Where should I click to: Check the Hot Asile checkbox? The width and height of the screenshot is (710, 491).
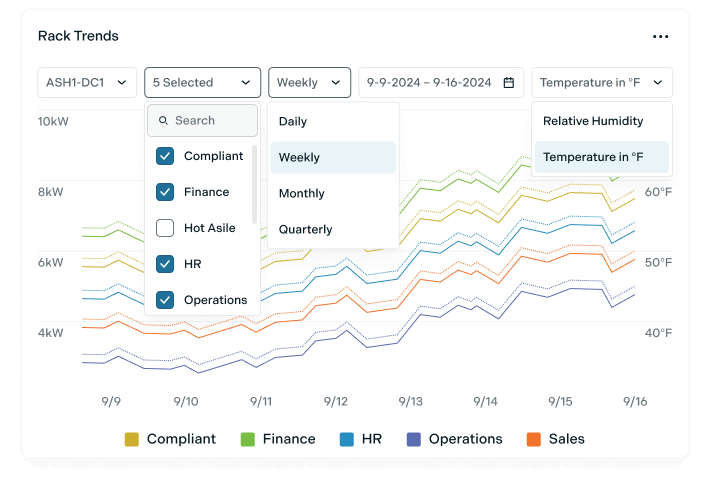(x=165, y=228)
